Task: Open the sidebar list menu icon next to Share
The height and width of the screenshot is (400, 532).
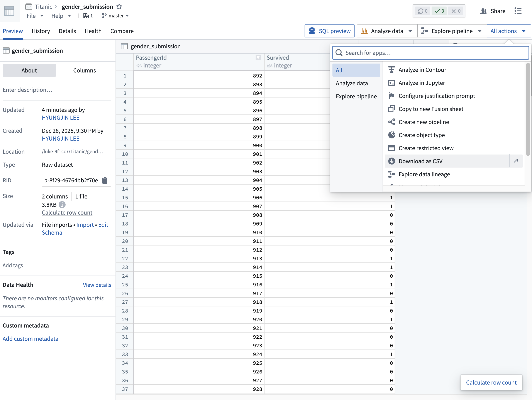Action: tap(518, 11)
